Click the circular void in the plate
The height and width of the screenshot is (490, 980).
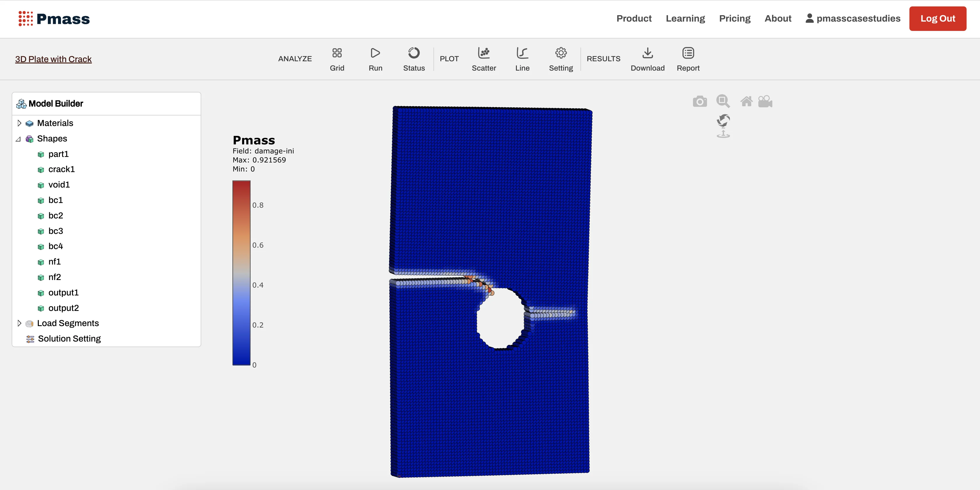tap(501, 319)
